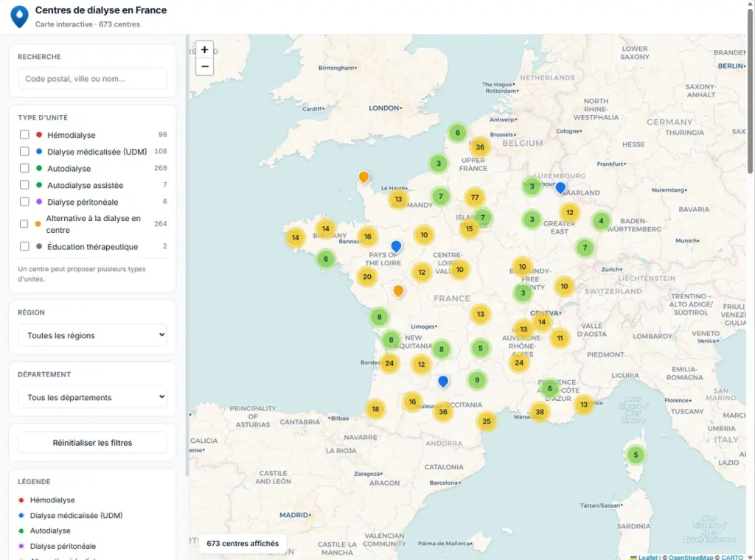Viewport: 755px width, 560px height.
Task: Open the cluster marker showing 11 centres
Action: pyautogui.click(x=560, y=338)
